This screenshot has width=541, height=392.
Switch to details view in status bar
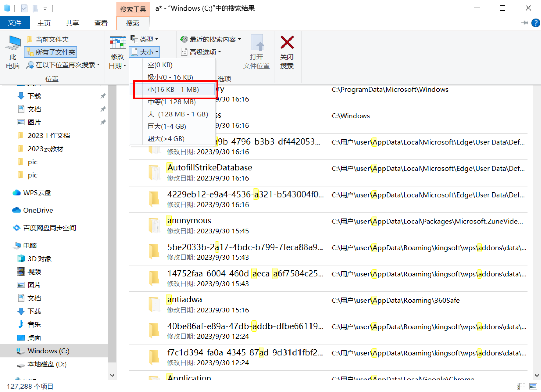pos(521,386)
